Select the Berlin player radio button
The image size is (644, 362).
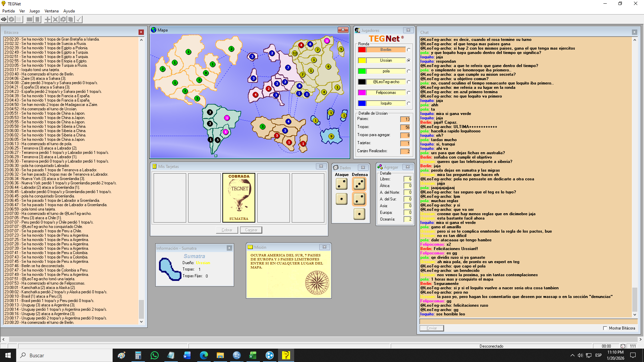[x=409, y=50]
